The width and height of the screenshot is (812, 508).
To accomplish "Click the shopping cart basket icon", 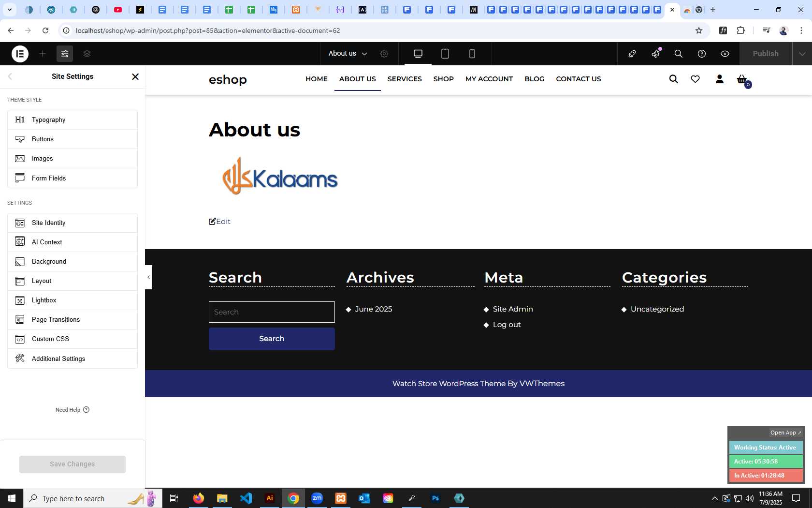I will (x=742, y=79).
